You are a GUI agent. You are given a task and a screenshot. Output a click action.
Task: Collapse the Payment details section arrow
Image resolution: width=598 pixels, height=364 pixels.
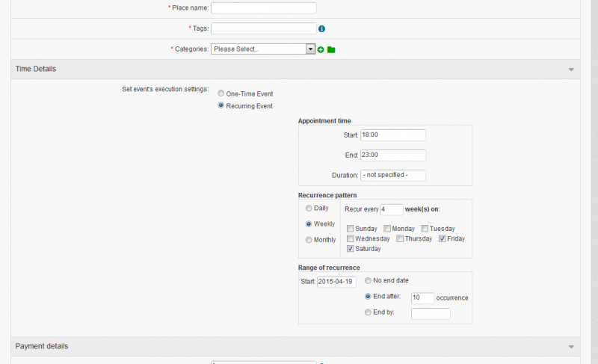point(571,347)
